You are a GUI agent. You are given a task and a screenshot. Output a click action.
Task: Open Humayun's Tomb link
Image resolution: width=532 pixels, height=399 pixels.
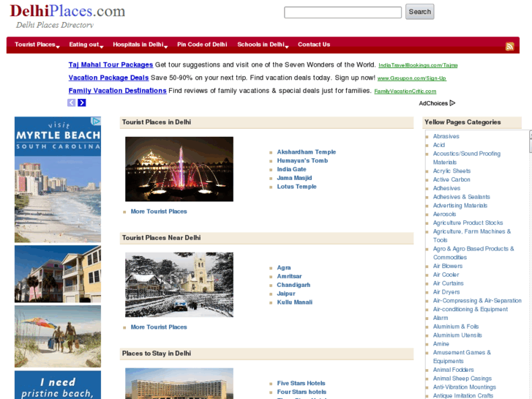coord(302,160)
